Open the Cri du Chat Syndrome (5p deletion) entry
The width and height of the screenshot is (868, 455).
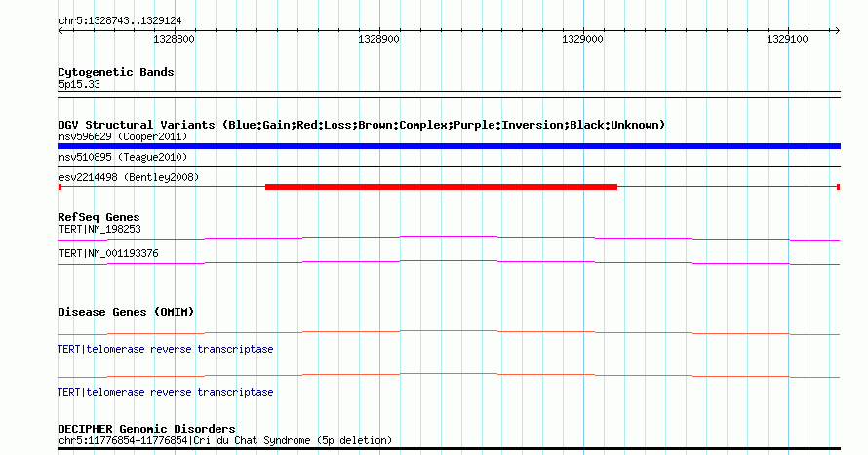click(x=224, y=440)
